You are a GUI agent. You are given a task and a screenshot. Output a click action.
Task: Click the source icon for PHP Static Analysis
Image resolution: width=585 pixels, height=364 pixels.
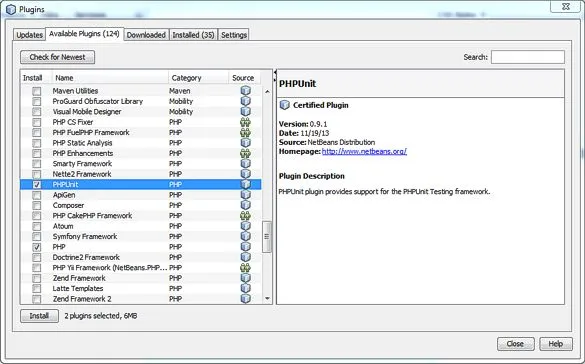pyautogui.click(x=245, y=143)
